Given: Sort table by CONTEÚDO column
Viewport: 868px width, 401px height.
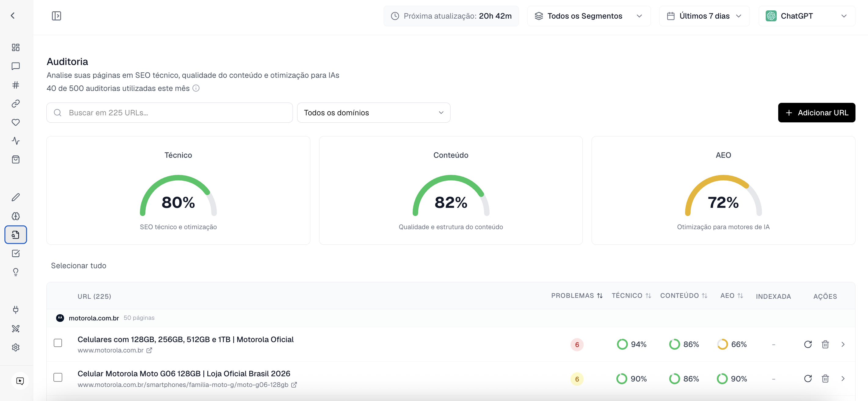Looking at the screenshot, I should tap(683, 296).
